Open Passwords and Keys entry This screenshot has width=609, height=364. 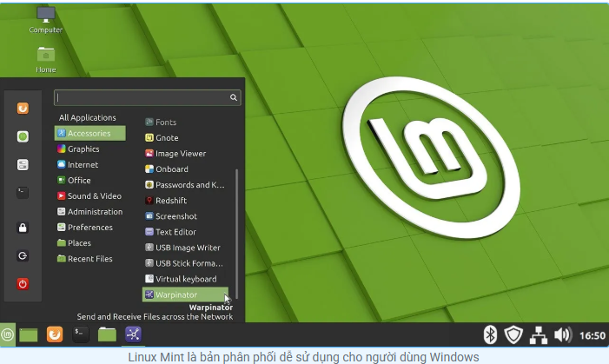185,185
